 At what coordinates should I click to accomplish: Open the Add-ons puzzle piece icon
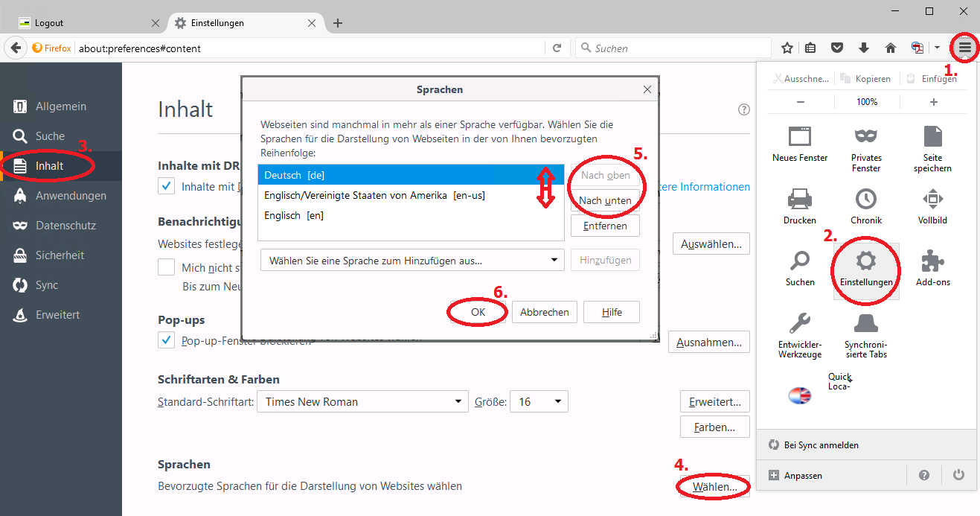pyautogui.click(x=933, y=262)
